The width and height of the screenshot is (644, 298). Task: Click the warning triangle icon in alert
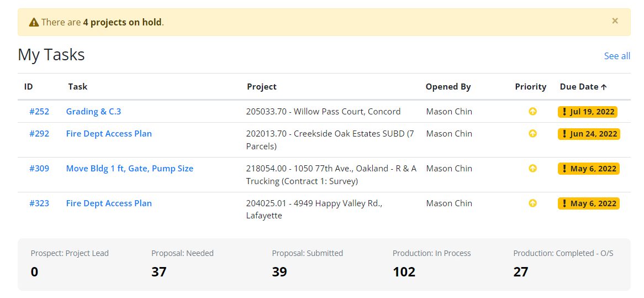[34, 22]
